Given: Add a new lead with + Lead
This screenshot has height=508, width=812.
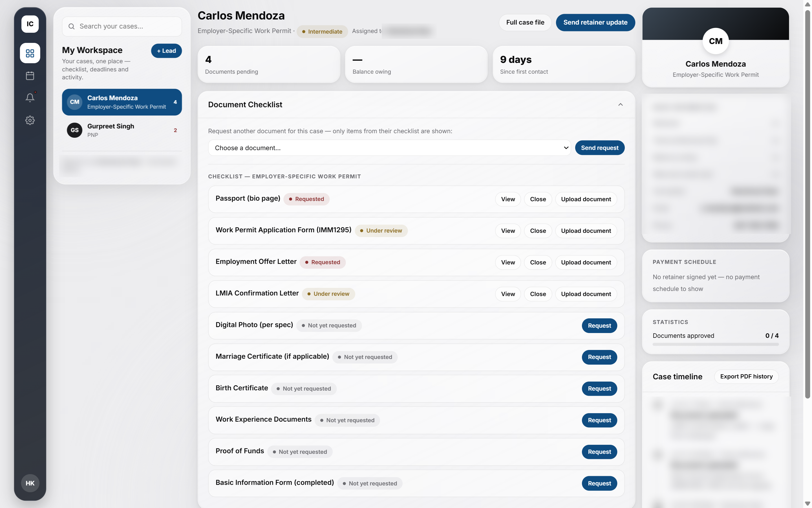Looking at the screenshot, I should (x=166, y=51).
